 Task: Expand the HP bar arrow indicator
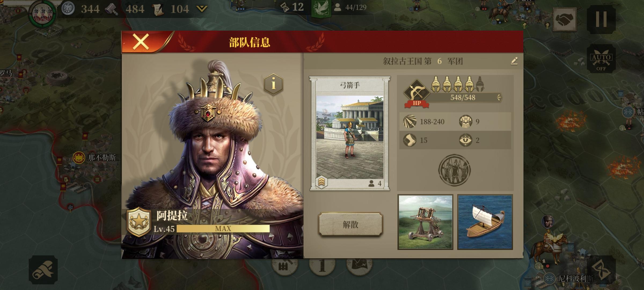tap(499, 97)
